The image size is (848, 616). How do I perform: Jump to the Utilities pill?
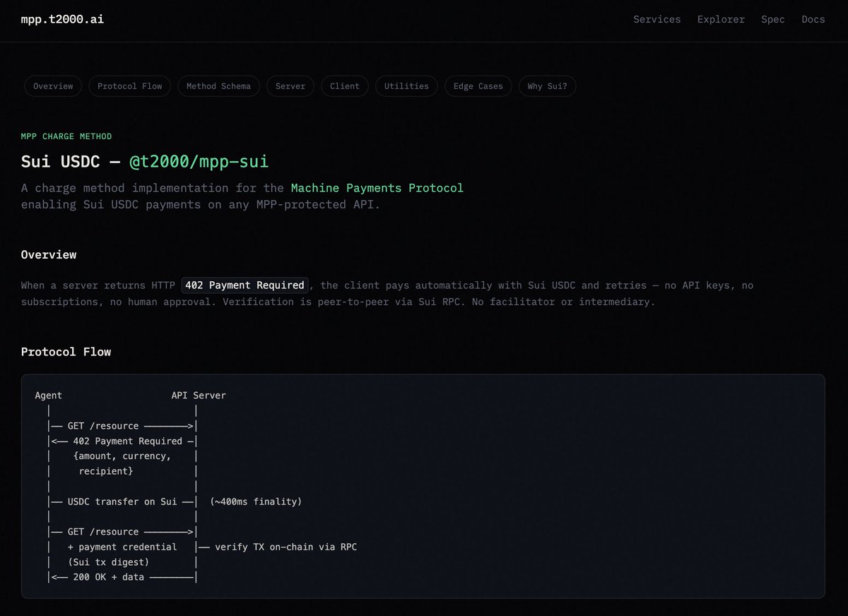[x=406, y=86]
